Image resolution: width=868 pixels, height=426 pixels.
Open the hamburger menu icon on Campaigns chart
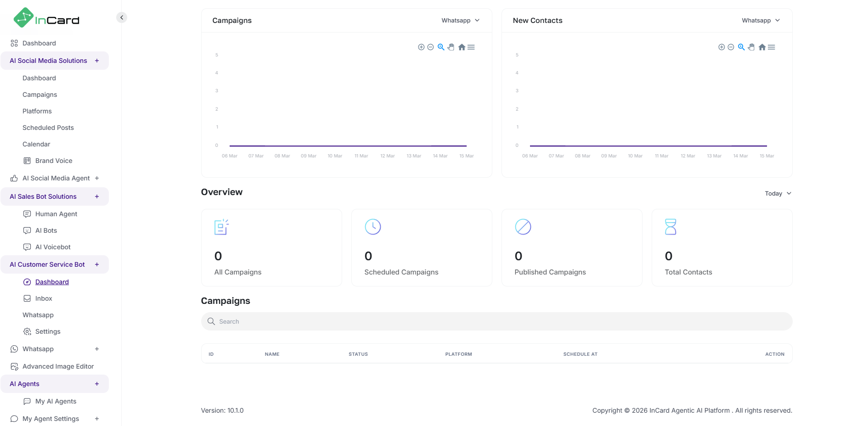coord(471,47)
